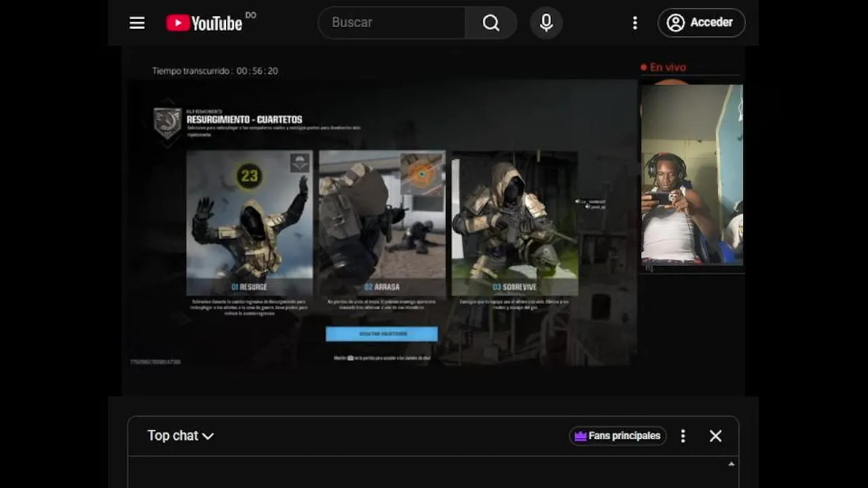Open YouTube settings three-dot menu
Screen dimensions: 868x488
tap(635, 23)
